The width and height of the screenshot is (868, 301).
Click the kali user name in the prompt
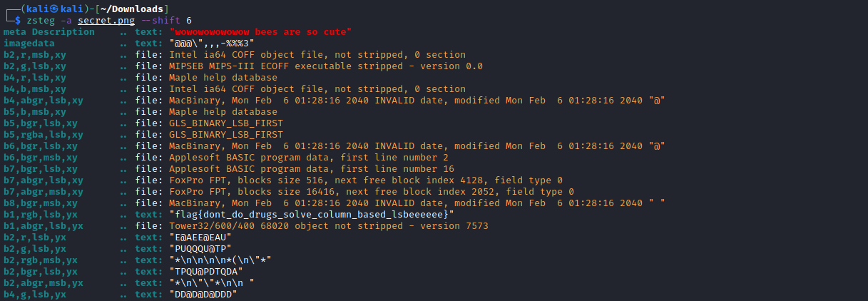click(x=31, y=9)
